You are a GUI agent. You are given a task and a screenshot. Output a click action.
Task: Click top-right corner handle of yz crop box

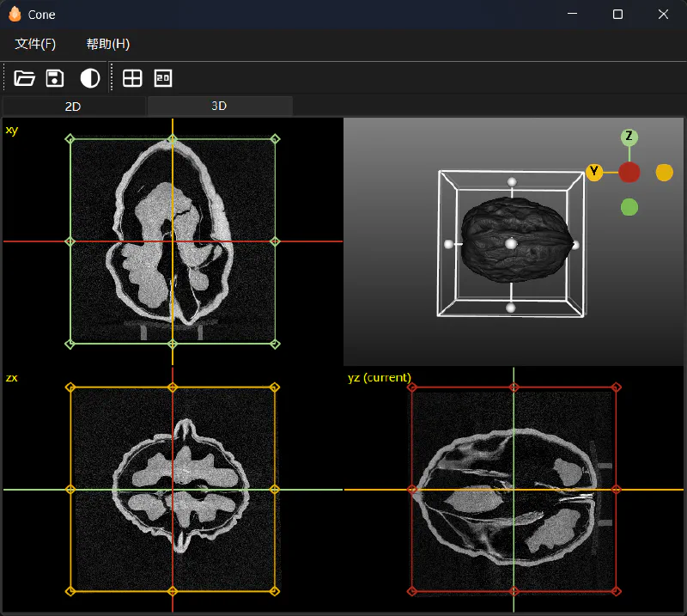pos(616,387)
